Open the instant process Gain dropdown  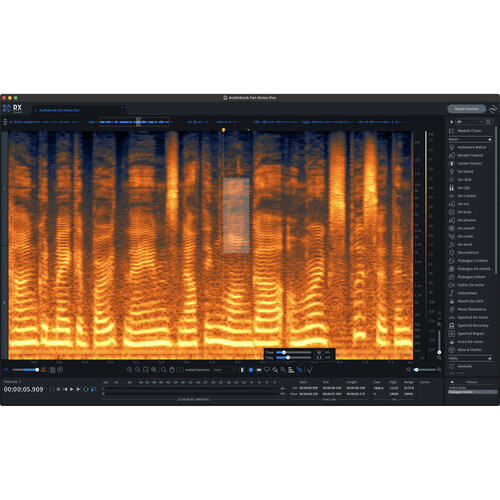(x=224, y=370)
